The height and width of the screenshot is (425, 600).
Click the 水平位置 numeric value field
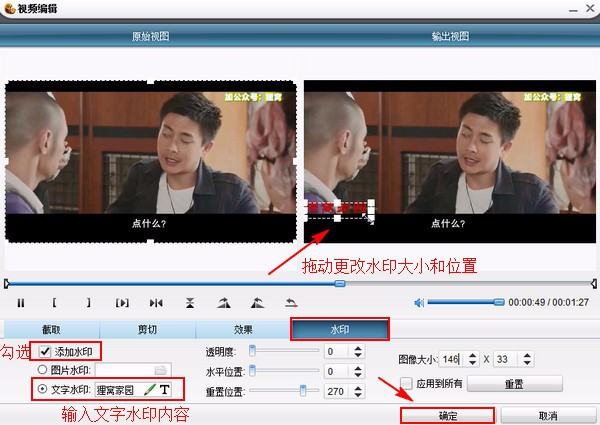(338, 371)
